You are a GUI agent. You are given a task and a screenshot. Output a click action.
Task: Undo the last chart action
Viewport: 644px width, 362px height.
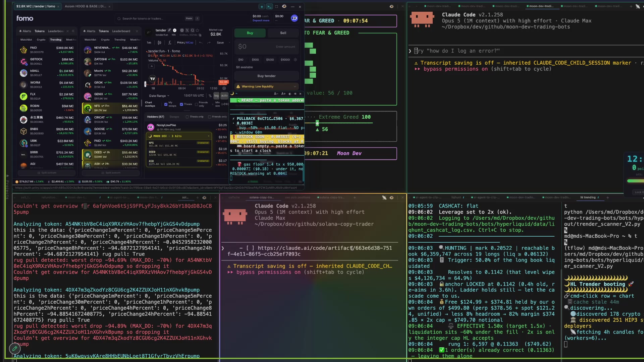pyautogui.click(x=201, y=43)
